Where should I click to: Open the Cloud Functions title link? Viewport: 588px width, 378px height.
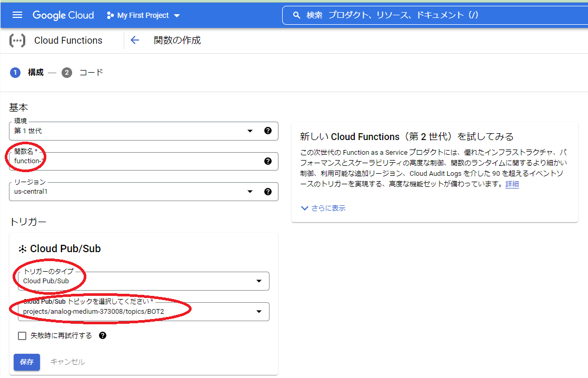[68, 41]
